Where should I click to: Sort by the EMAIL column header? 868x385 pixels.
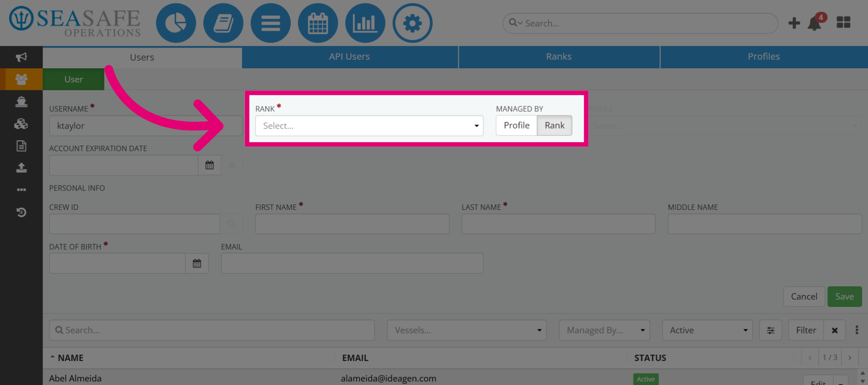tap(355, 358)
